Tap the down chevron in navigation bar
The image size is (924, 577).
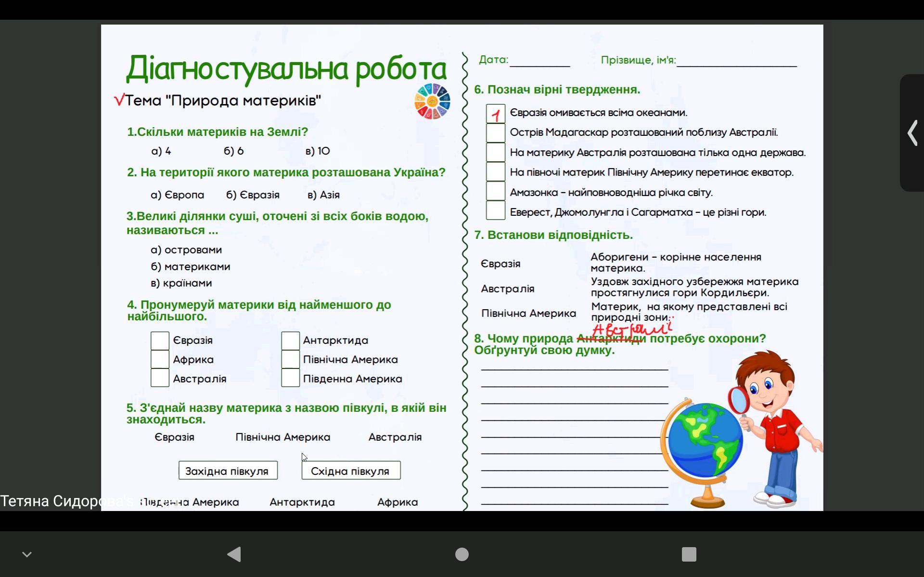27,554
